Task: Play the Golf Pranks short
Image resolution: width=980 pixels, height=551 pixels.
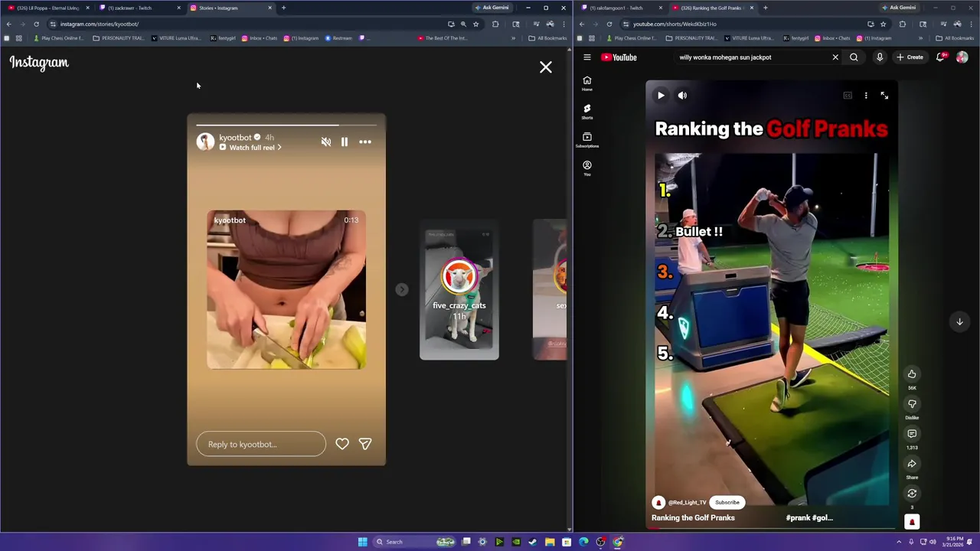Action: point(661,96)
